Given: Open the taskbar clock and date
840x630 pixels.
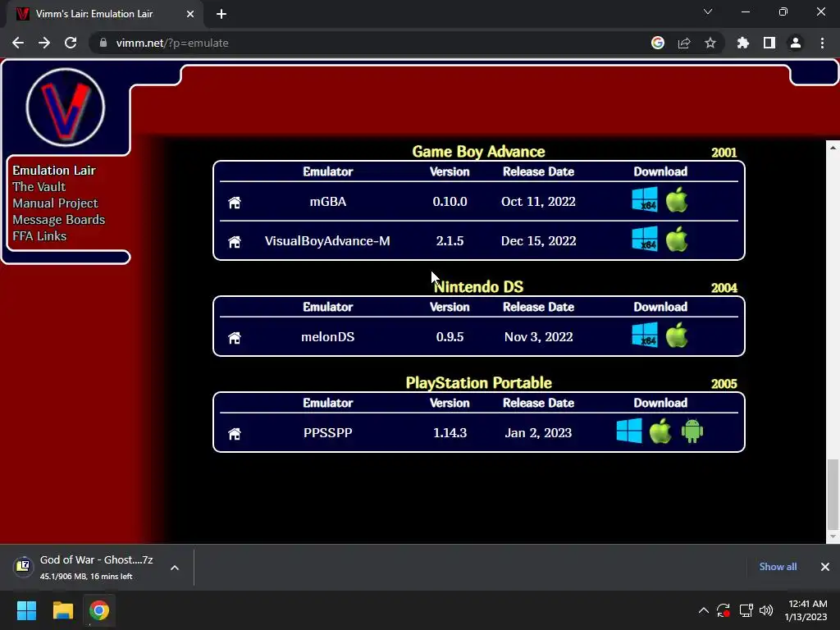Looking at the screenshot, I should click(806, 610).
